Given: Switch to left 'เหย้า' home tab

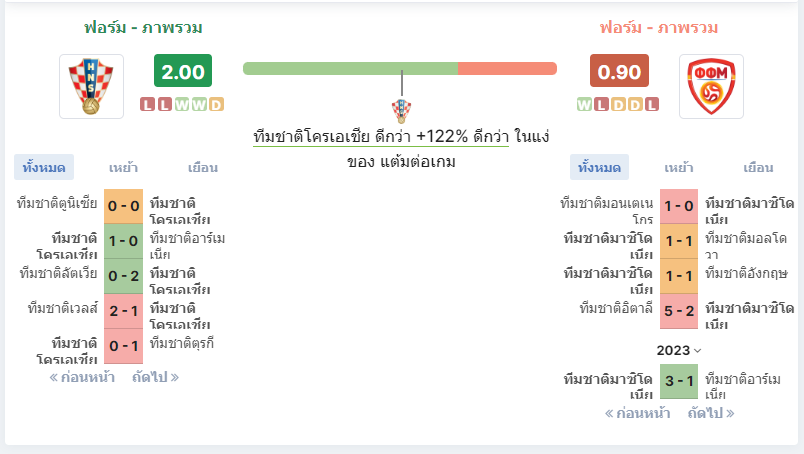Looking at the screenshot, I should [x=123, y=167].
